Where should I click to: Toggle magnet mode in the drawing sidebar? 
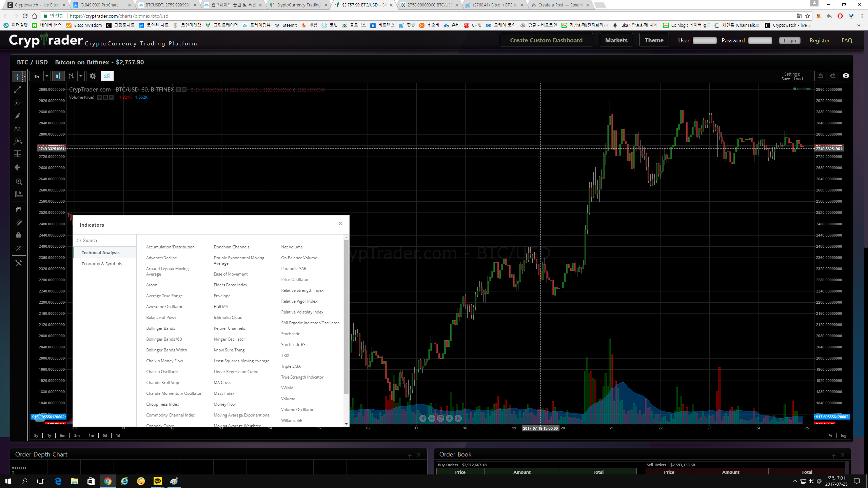(19, 209)
